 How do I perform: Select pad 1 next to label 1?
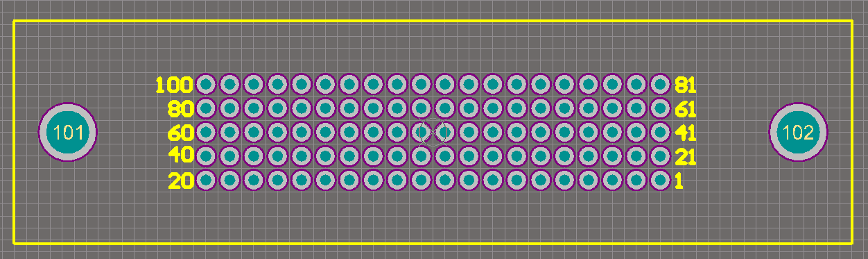point(660,180)
